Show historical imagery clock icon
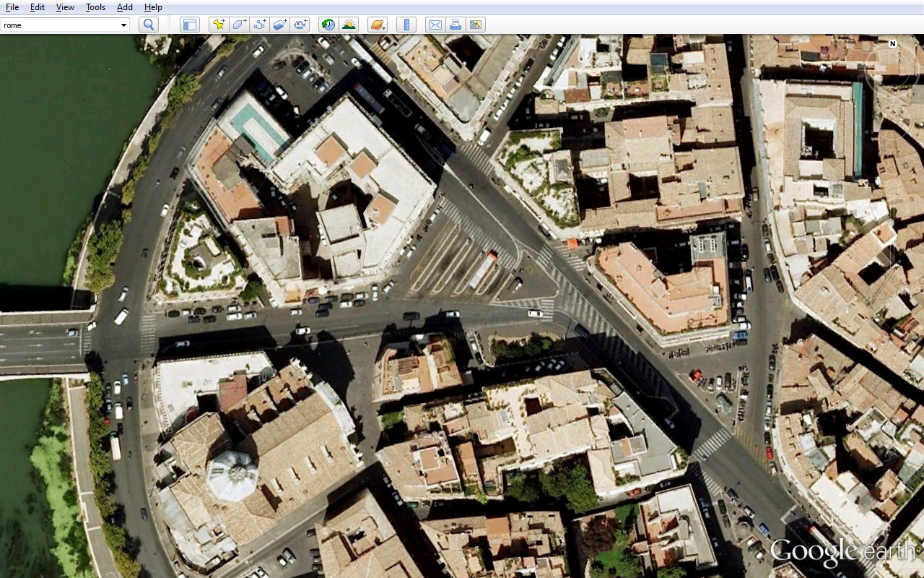The width and height of the screenshot is (924, 578). pos(328,25)
